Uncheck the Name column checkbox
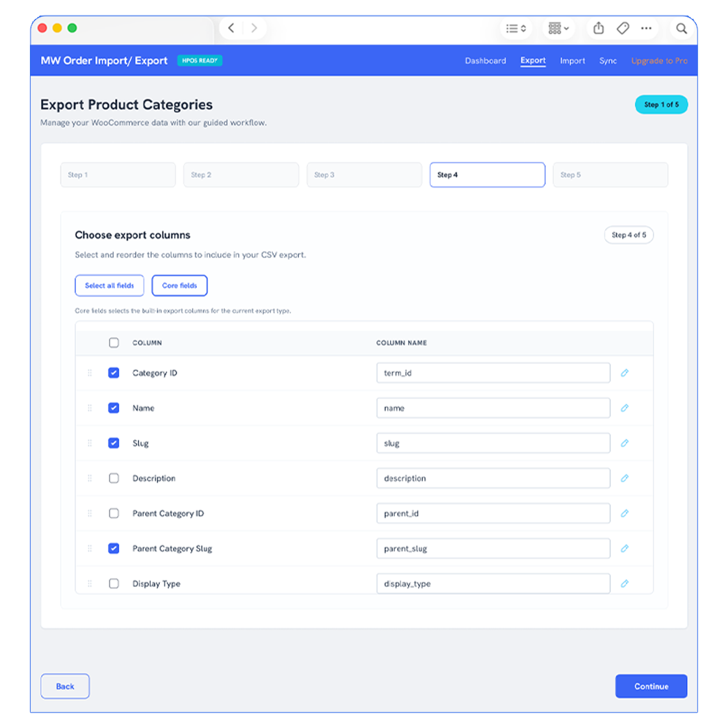 (x=114, y=408)
